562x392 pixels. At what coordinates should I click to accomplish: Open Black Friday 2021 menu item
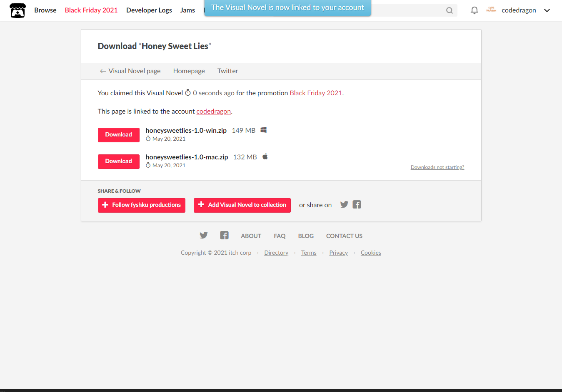(91, 10)
